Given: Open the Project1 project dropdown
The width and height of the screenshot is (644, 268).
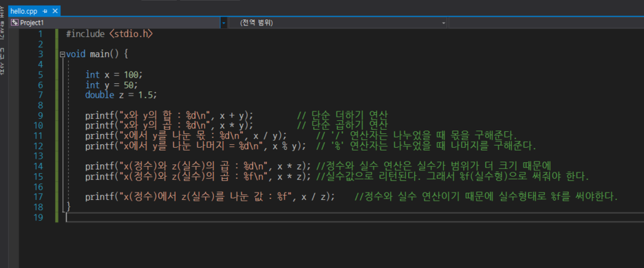Looking at the screenshot, I should (x=224, y=23).
